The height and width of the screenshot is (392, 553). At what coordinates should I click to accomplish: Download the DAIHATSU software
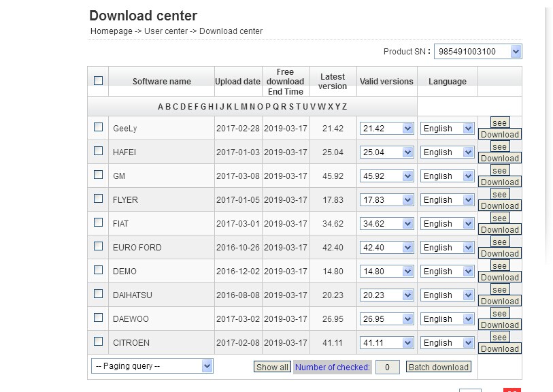(x=499, y=301)
